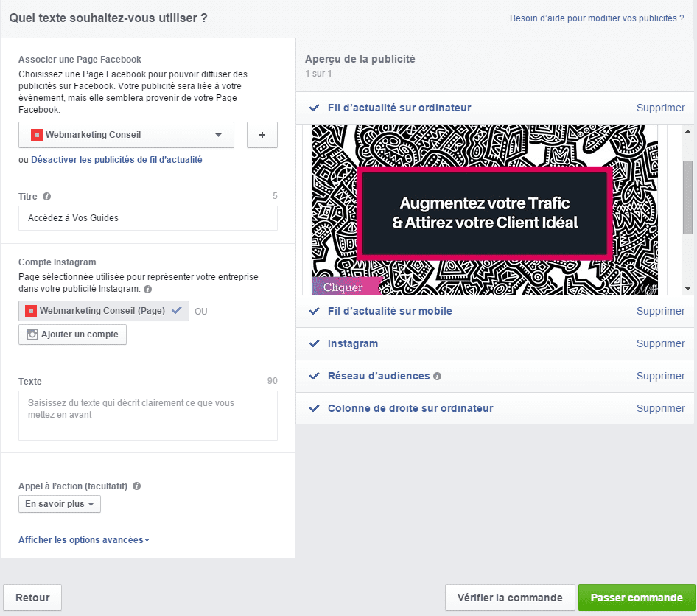Viewport: 697px width, 616px height.
Task: Click the red Webmarketing Conseil page icon in dropdown
Action: tap(36, 135)
